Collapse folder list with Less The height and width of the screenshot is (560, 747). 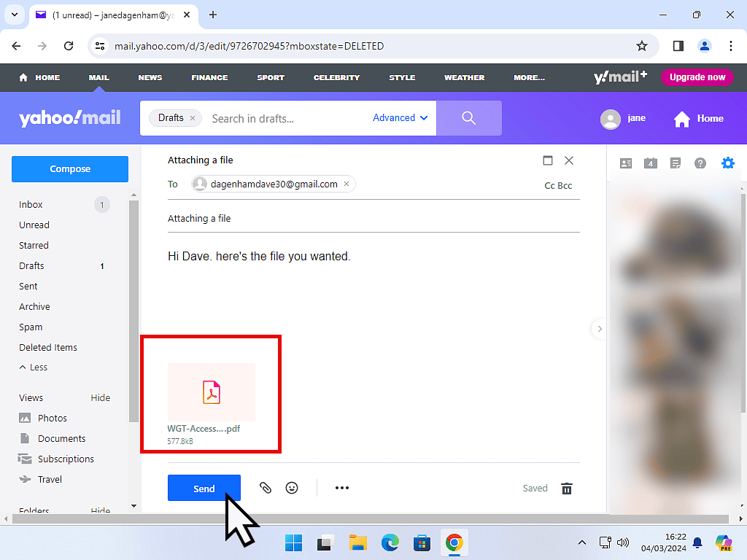(34, 367)
